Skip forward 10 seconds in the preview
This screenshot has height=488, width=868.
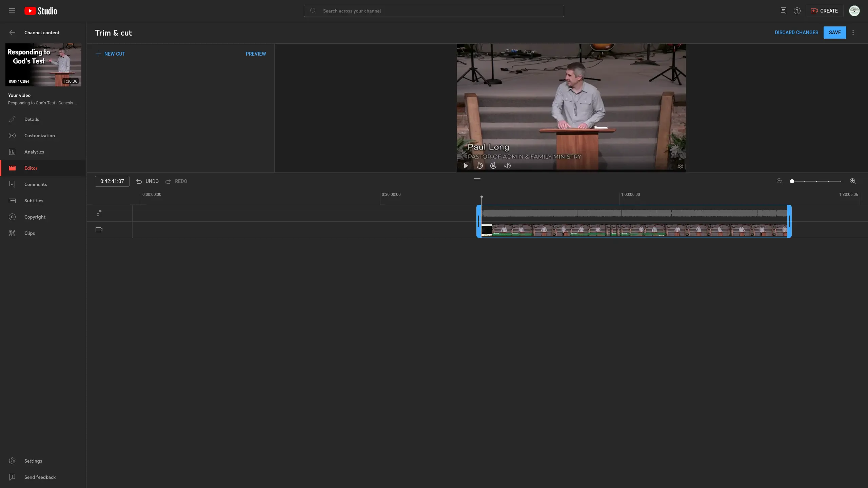pos(493,166)
